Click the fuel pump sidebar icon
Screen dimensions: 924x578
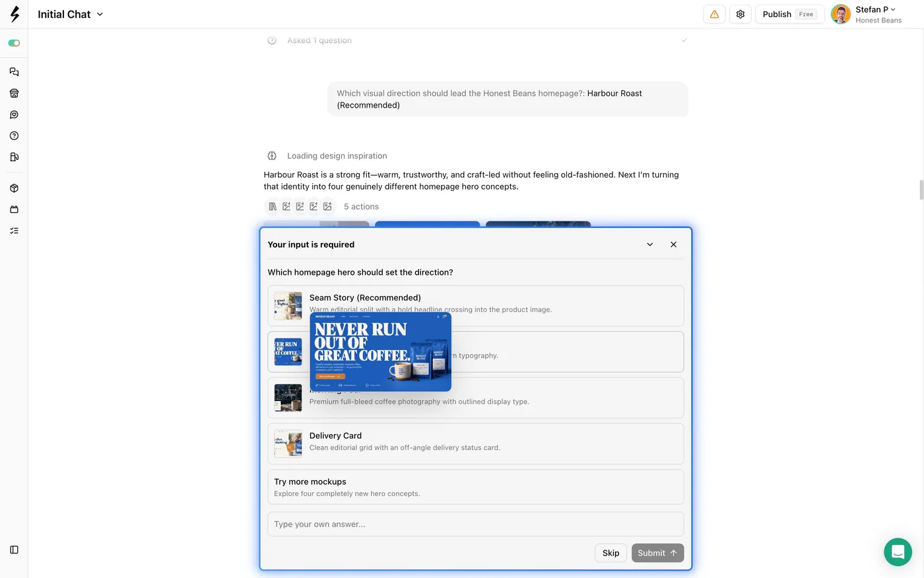(x=14, y=157)
